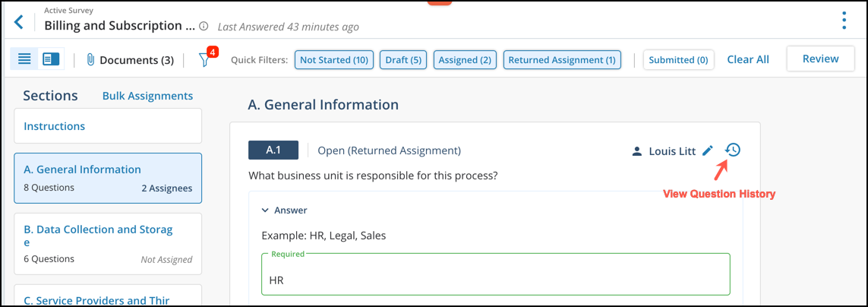View question history clock icon

click(732, 150)
